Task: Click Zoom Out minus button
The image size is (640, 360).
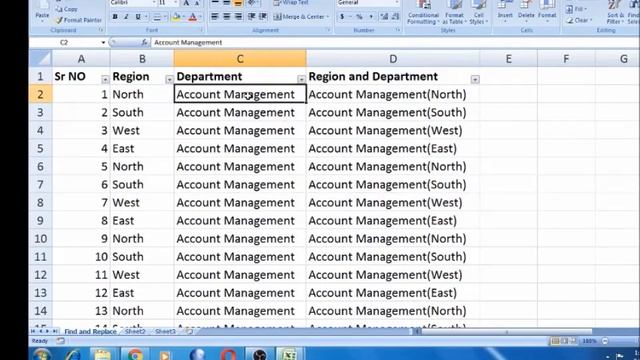Action: click(x=605, y=341)
